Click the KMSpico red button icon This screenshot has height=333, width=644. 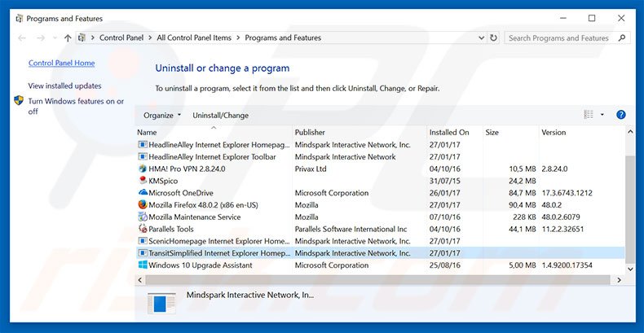pyautogui.click(x=143, y=181)
